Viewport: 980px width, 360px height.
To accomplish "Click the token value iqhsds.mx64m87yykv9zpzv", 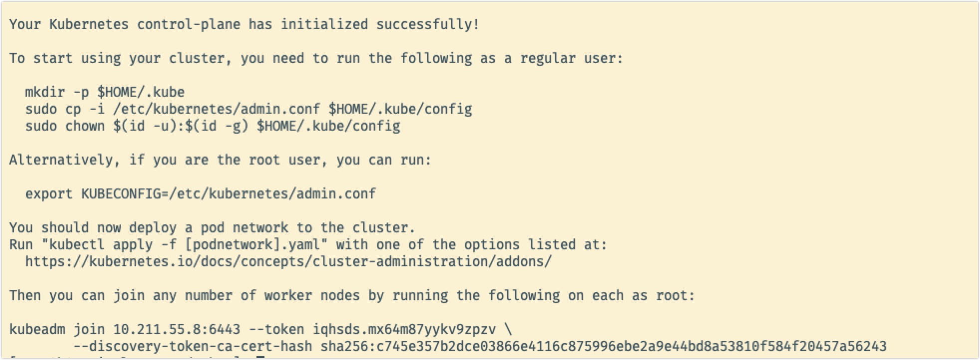I will [404, 330].
